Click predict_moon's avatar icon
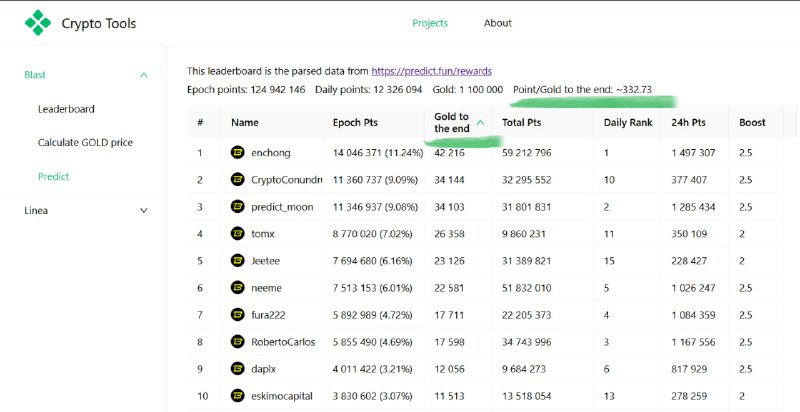This screenshot has width=800, height=412. tap(237, 207)
